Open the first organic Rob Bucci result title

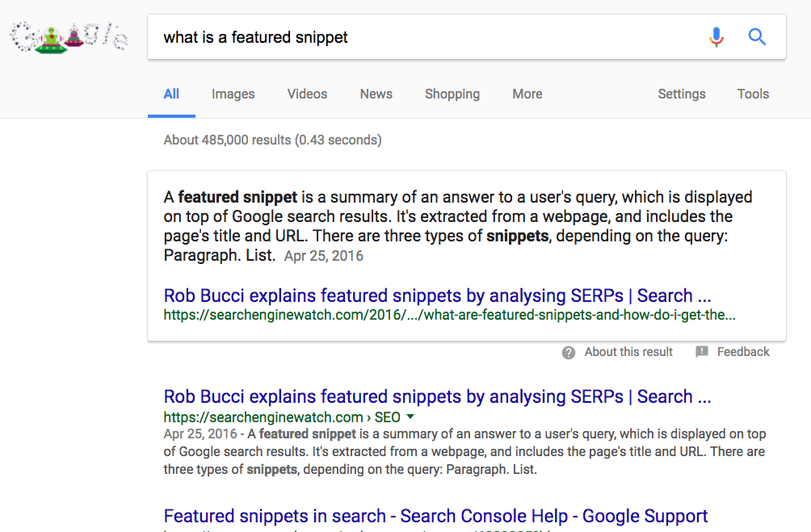click(438, 396)
